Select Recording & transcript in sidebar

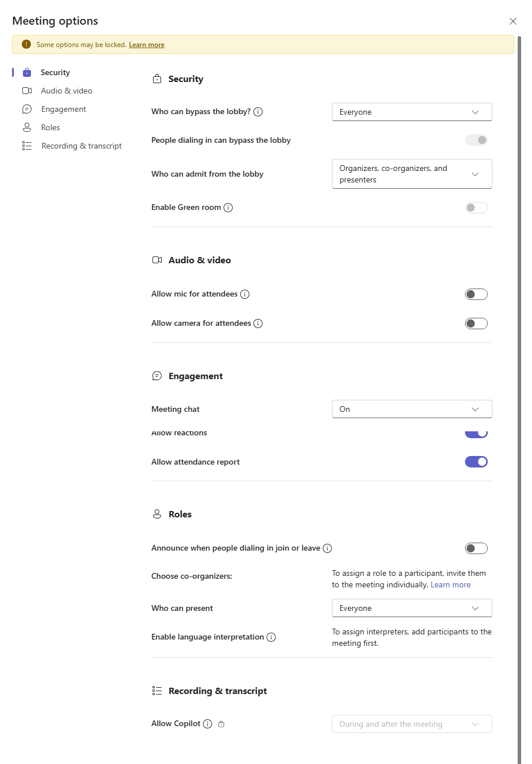(x=81, y=146)
